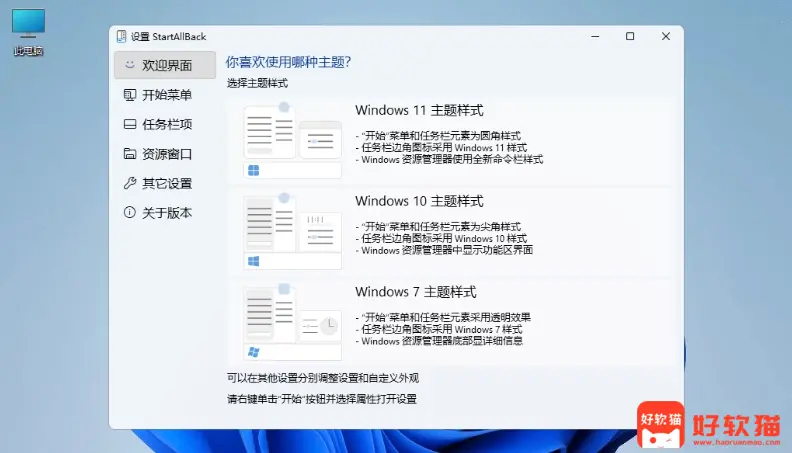
Task: Click the smiley icon beside 欢迎界面
Action: point(130,65)
